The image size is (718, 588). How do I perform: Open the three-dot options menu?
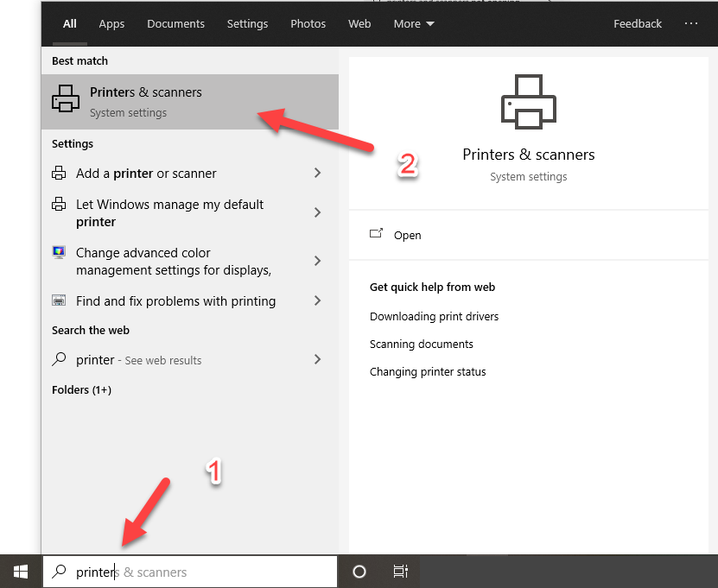pos(691,23)
